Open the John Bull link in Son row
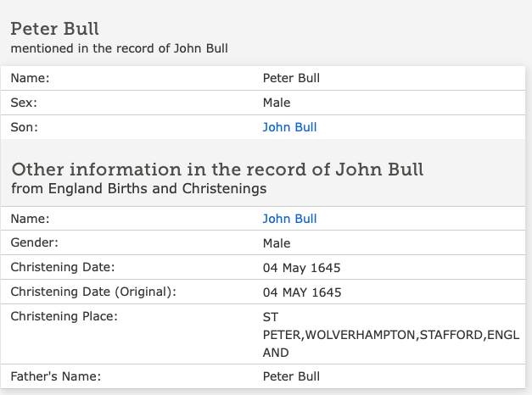The height and width of the screenshot is (395, 532). 289,127
